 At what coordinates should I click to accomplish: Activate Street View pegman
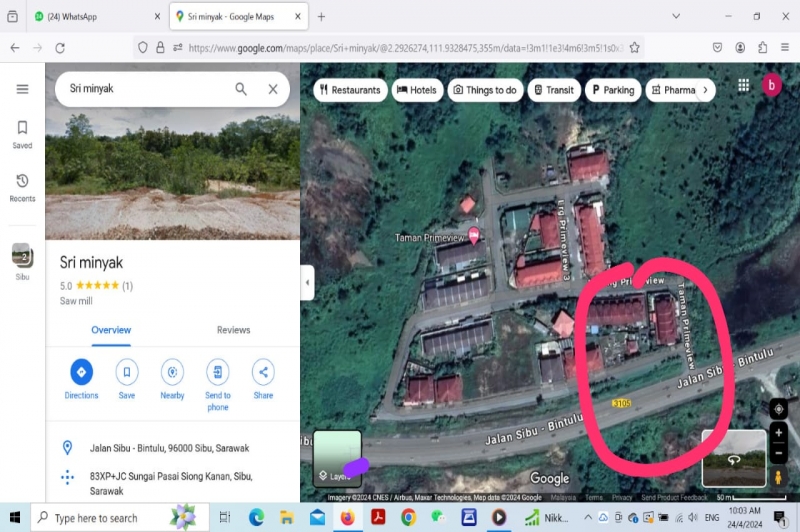(x=778, y=477)
